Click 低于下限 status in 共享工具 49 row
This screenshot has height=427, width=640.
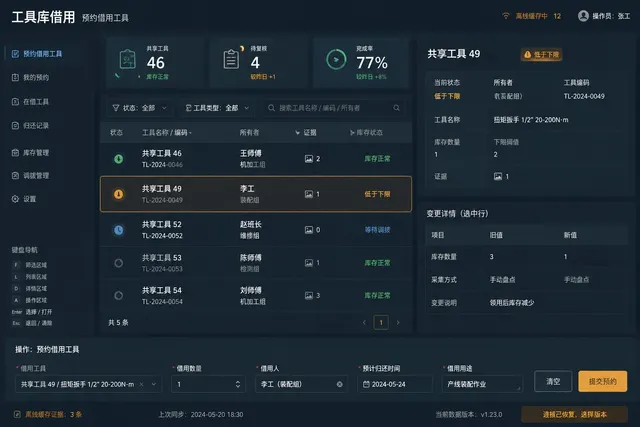[377, 194]
